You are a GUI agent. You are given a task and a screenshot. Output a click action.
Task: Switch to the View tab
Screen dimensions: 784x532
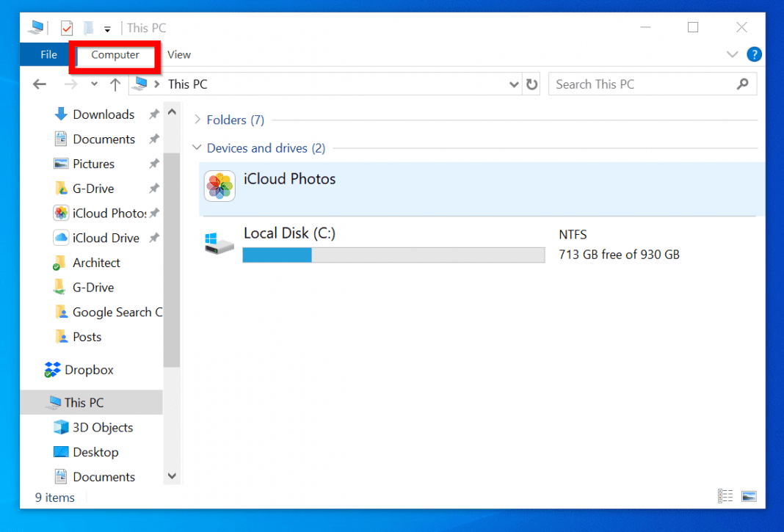pyautogui.click(x=179, y=54)
